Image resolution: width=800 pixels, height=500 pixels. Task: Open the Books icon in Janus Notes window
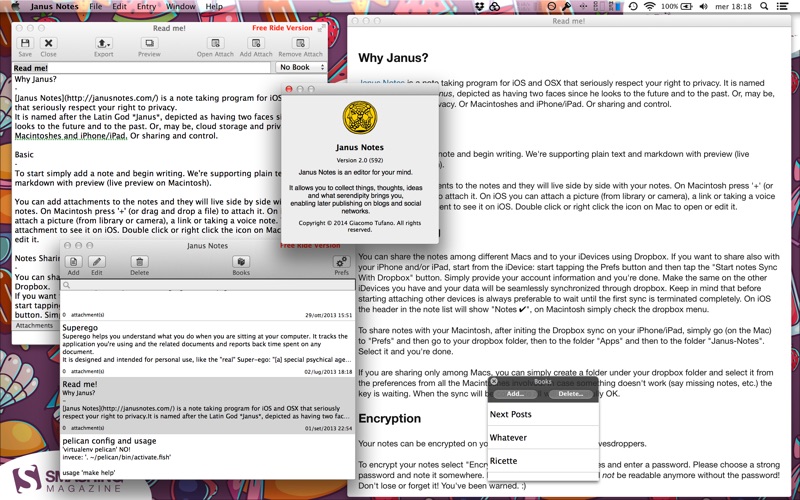click(x=241, y=262)
